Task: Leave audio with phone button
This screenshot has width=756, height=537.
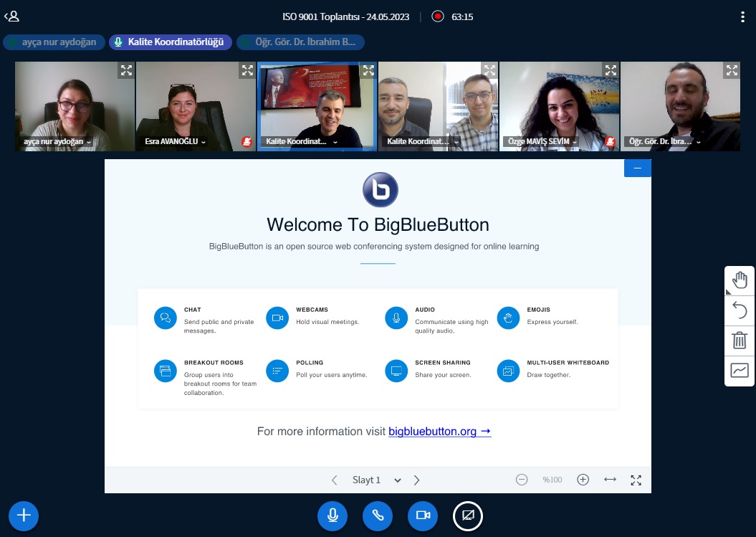Action: 378,515
